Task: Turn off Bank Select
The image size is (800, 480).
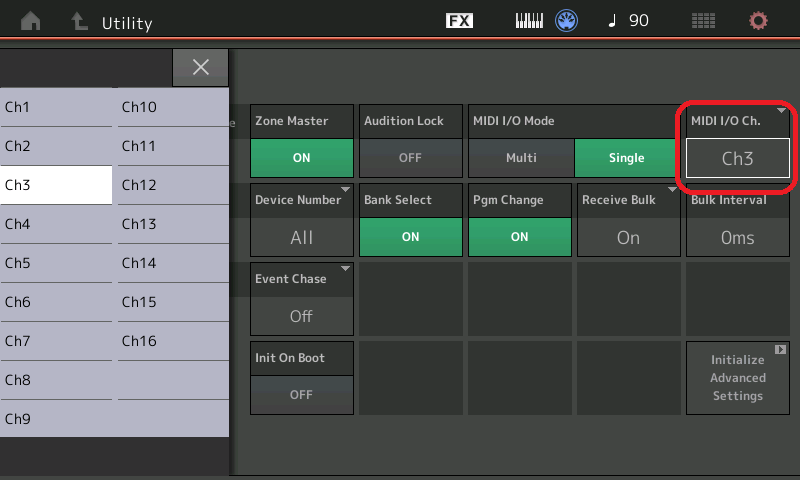Action: pos(410,237)
